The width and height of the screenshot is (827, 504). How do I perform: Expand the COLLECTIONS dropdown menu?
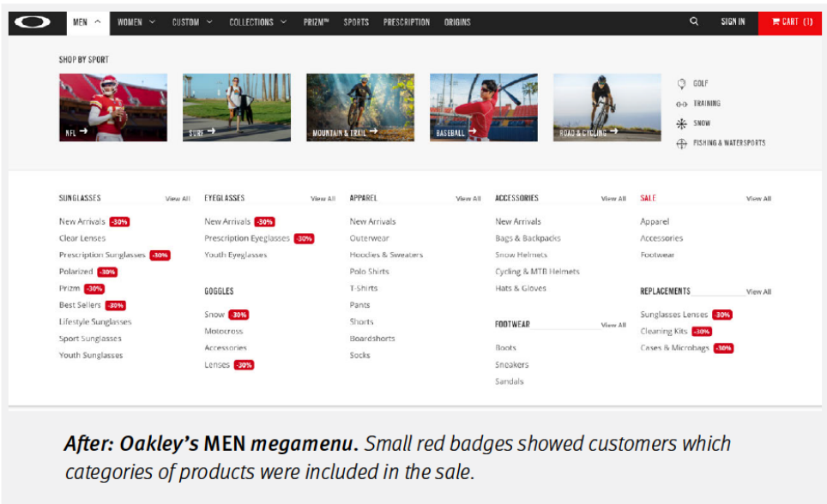coord(257,22)
